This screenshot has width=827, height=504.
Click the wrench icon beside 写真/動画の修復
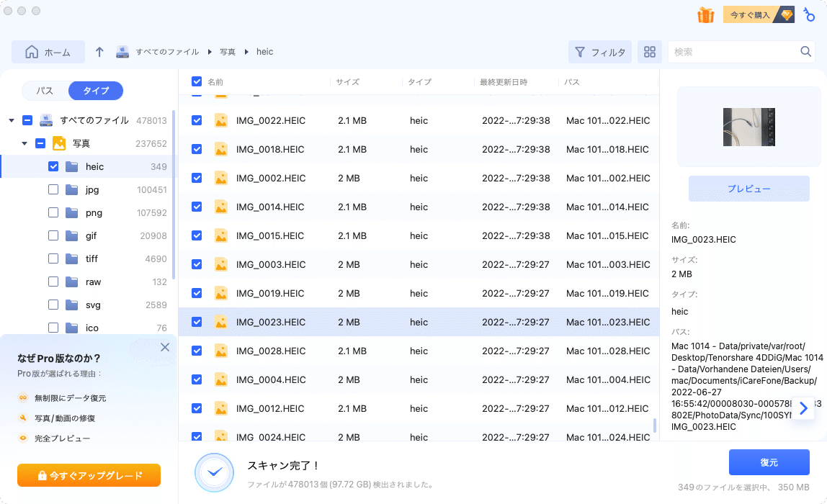pyautogui.click(x=22, y=418)
